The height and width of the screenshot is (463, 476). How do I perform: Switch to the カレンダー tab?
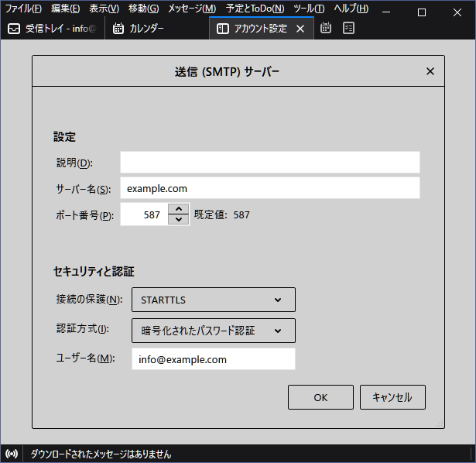tap(146, 29)
